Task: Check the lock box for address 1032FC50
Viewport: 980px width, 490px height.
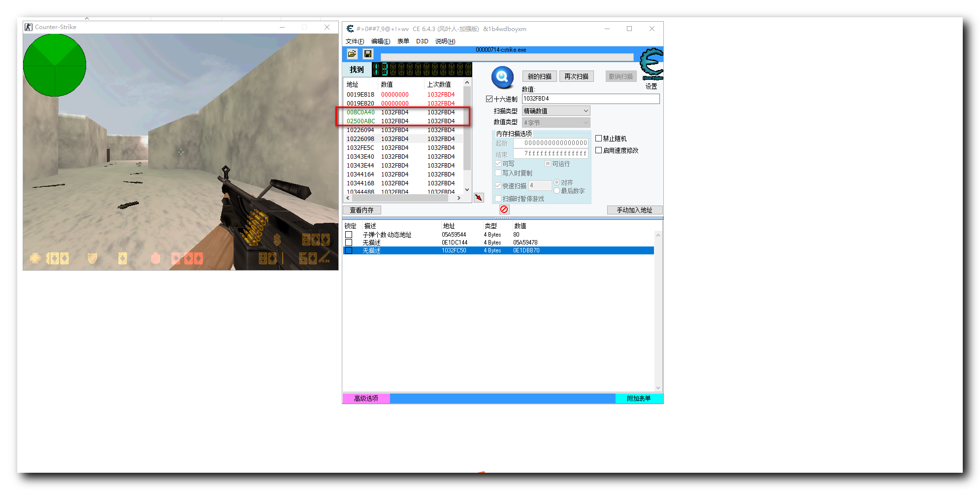Action: (349, 250)
